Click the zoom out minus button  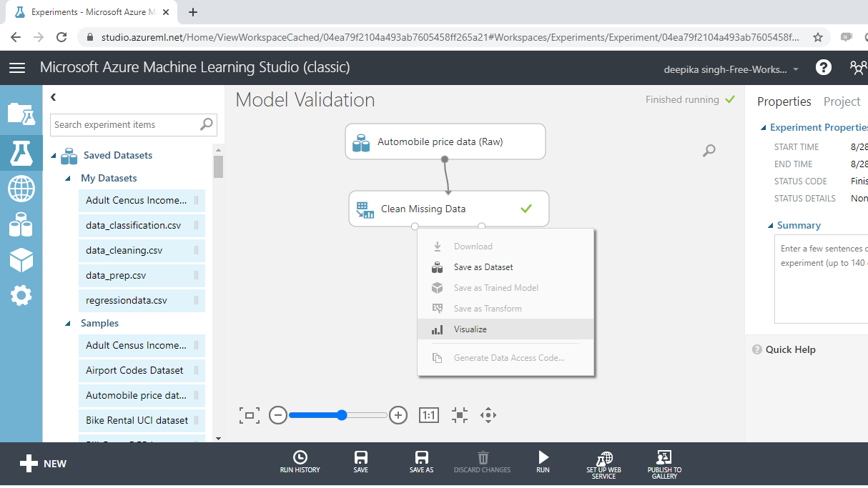(x=278, y=415)
